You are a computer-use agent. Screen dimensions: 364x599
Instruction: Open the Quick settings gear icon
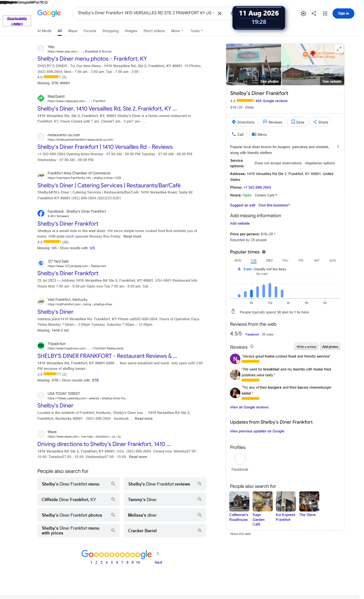tap(303, 14)
